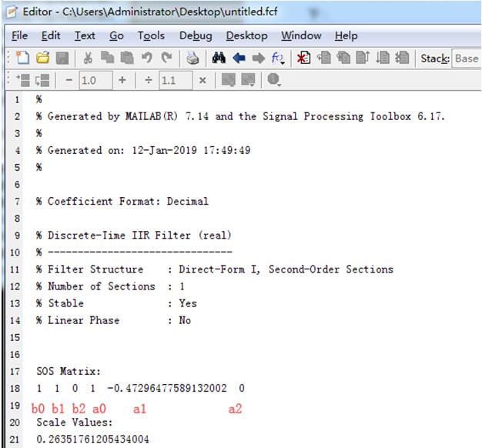Click the back navigation arrow icon

239,59
